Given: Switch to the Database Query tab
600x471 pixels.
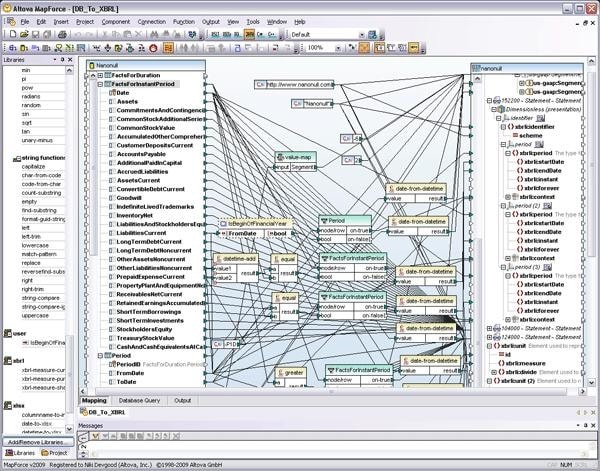Looking at the screenshot, I should [x=139, y=401].
